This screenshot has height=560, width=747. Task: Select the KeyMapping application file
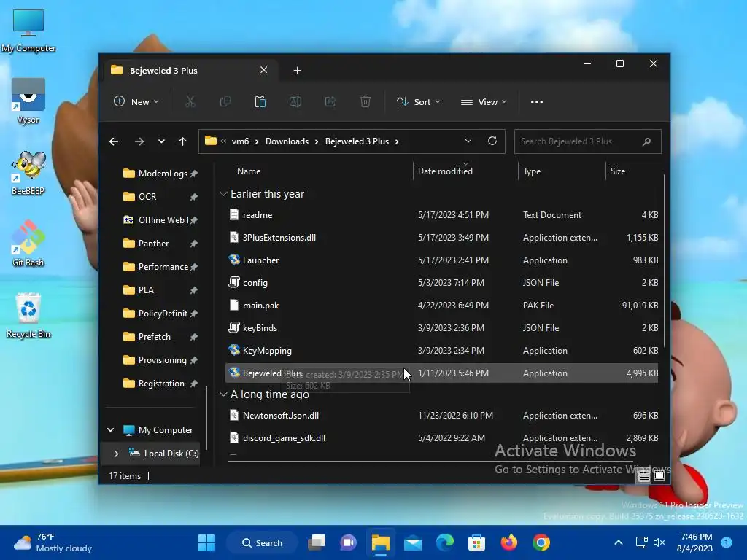442,351
